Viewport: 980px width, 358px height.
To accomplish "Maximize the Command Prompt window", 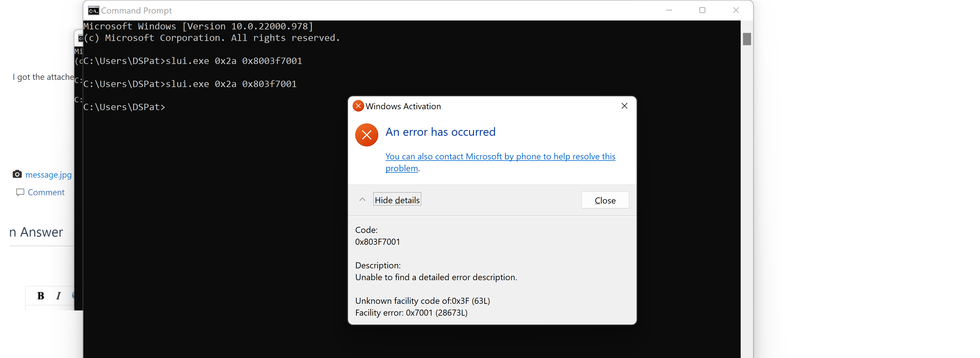I will coord(702,10).
